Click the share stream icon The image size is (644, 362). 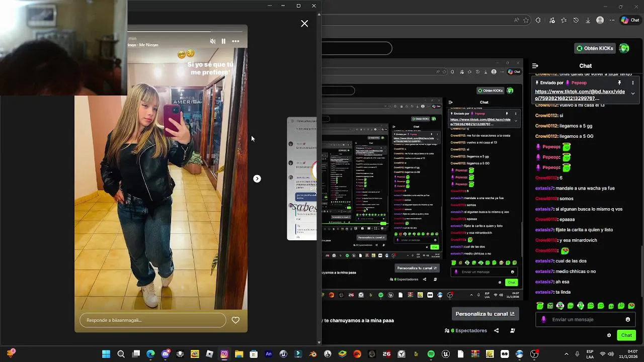[497, 330]
